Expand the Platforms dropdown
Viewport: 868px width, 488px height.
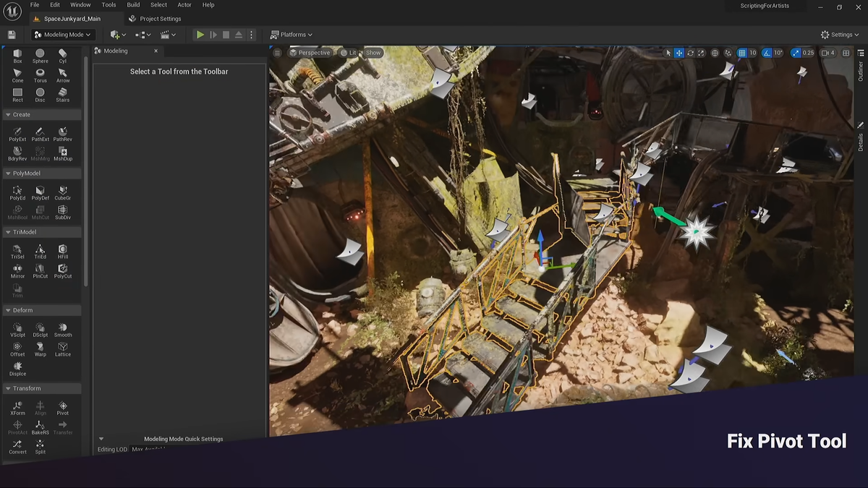coord(292,35)
